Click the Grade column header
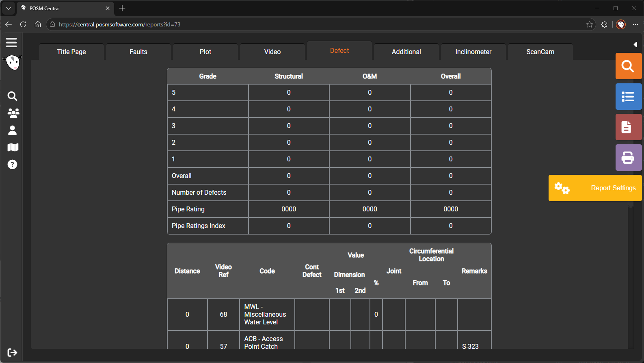644x363 pixels. [208, 76]
